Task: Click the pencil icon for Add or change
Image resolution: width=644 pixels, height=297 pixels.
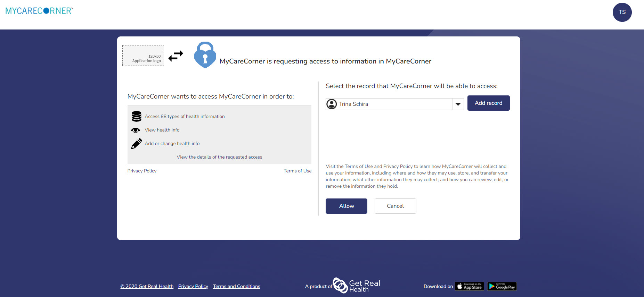Action: pyautogui.click(x=136, y=144)
